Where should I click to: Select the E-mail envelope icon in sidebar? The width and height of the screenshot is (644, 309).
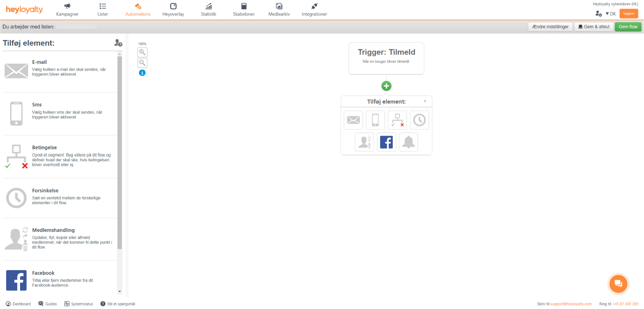16,71
